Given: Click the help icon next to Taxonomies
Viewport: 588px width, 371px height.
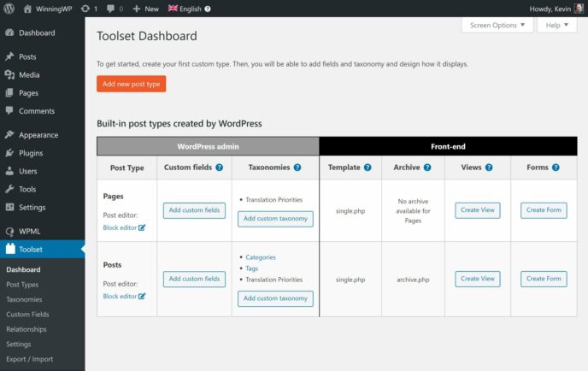Looking at the screenshot, I should [x=298, y=168].
